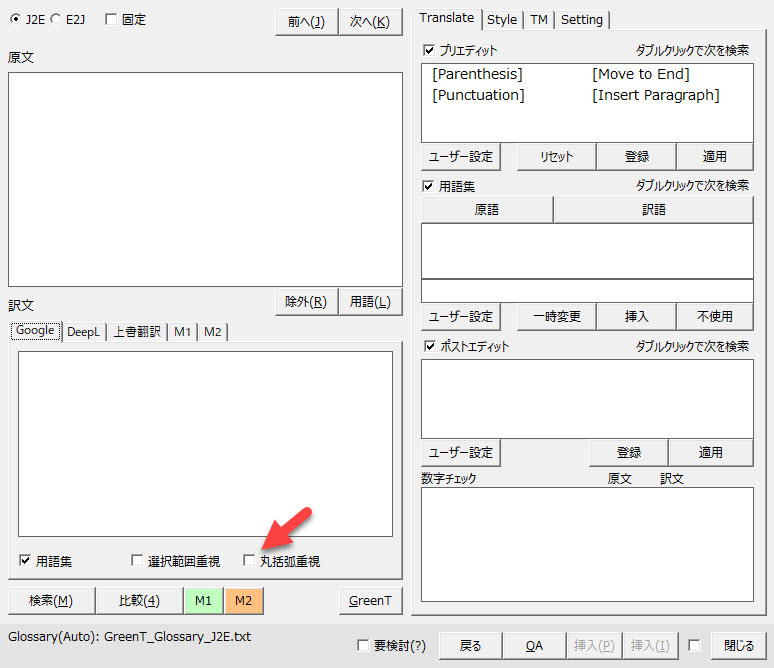Click the 原語 column header

coord(487,210)
